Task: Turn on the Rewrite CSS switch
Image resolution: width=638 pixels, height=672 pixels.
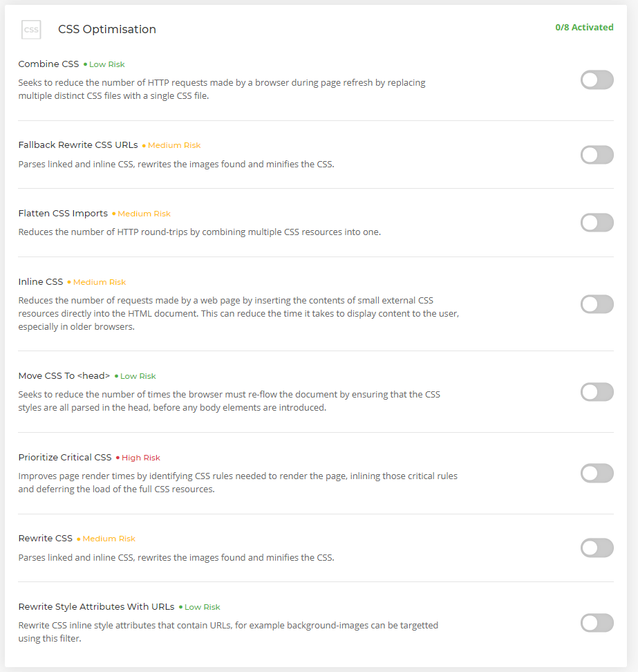Action: 597,548
